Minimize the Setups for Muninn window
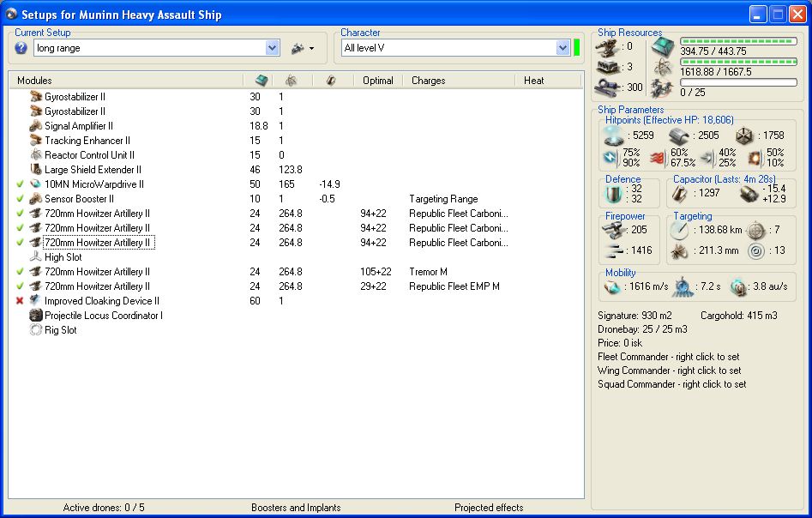The image size is (812, 518). (758, 15)
